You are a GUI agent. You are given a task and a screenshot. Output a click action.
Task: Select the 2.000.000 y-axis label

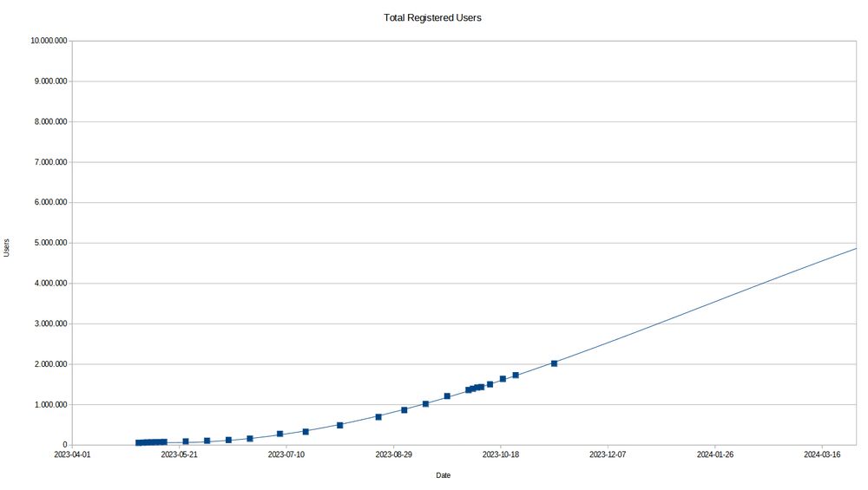pyautogui.click(x=51, y=364)
